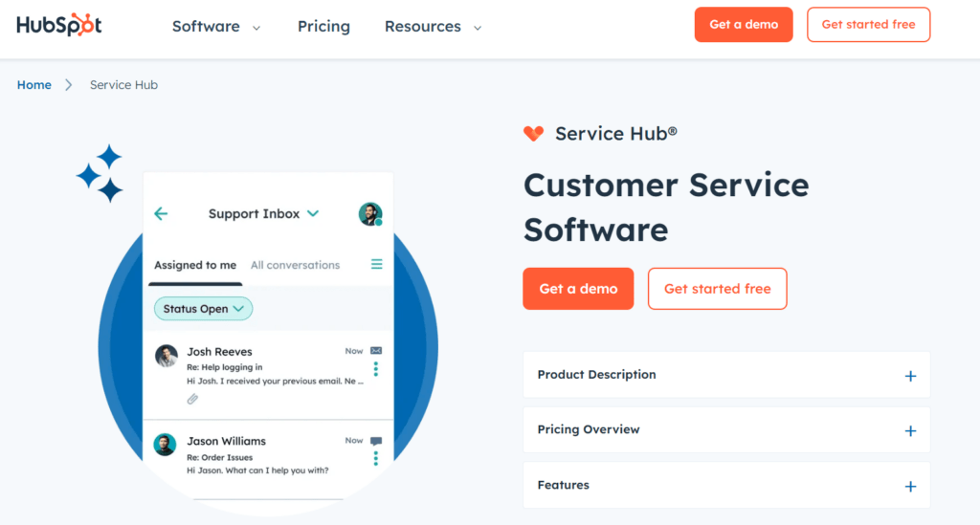Click plus icon for Pricing Overview
Screen dimensions: 980x525
[x=911, y=430]
